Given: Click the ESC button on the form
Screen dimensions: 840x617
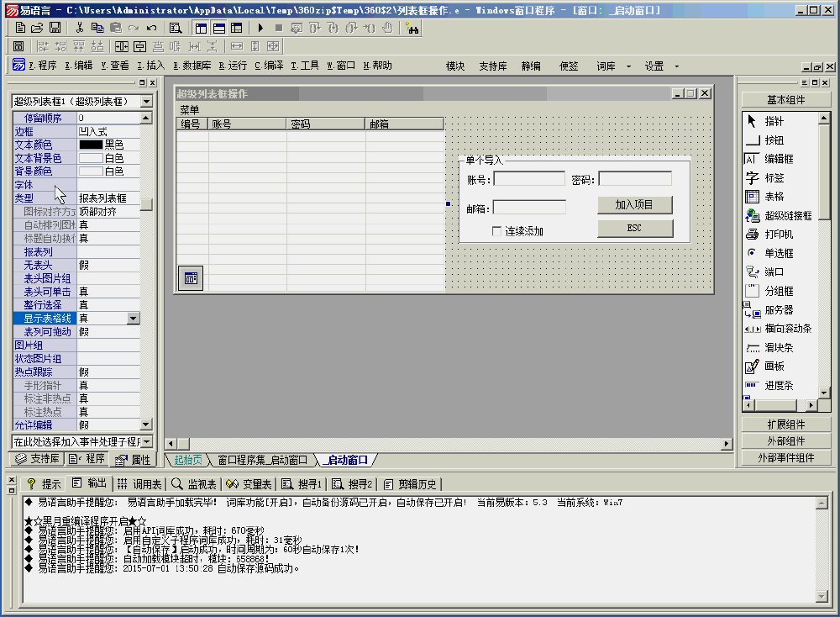Looking at the screenshot, I should click(635, 229).
